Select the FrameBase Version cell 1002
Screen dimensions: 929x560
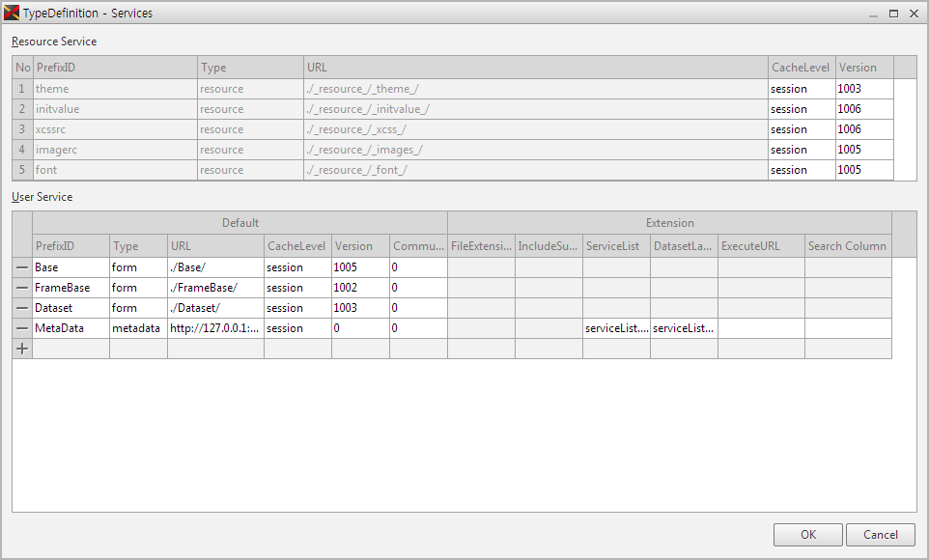click(360, 288)
